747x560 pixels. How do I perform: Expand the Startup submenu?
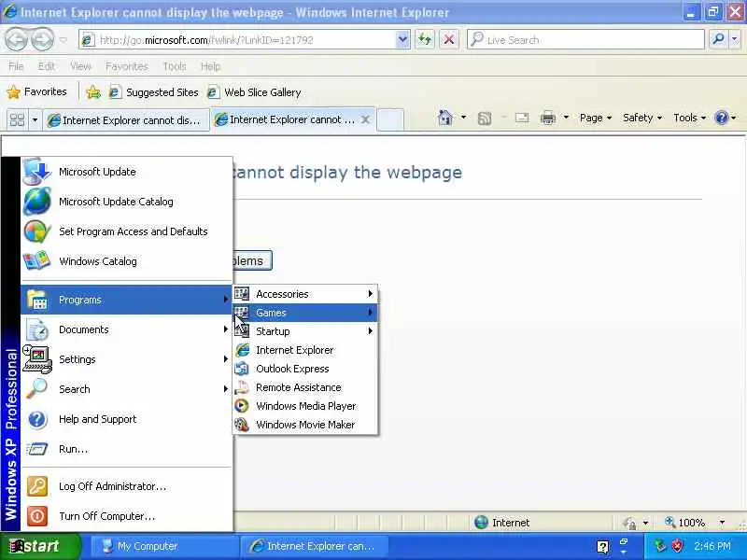click(x=305, y=331)
